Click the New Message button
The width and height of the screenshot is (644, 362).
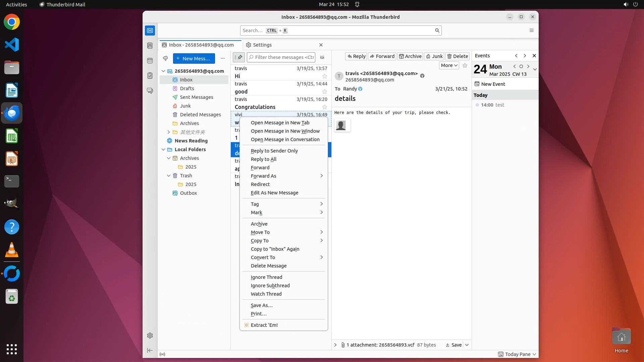pos(194,58)
